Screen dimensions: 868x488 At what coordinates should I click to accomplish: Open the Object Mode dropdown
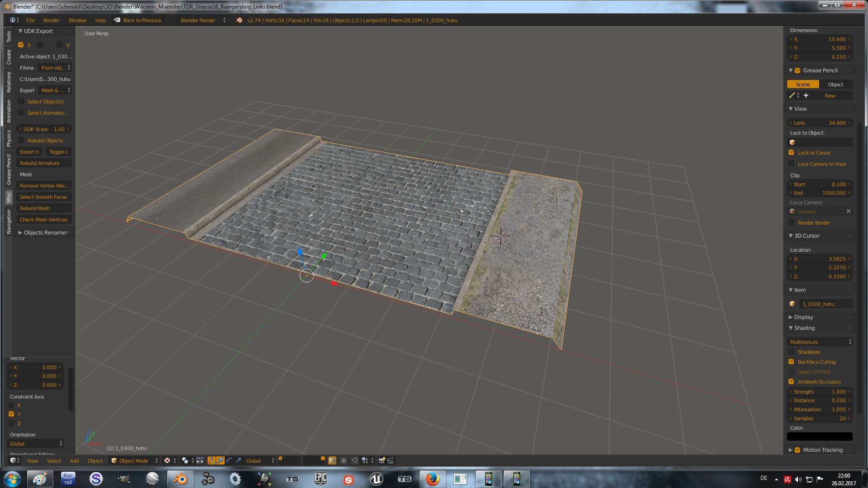pos(134,460)
